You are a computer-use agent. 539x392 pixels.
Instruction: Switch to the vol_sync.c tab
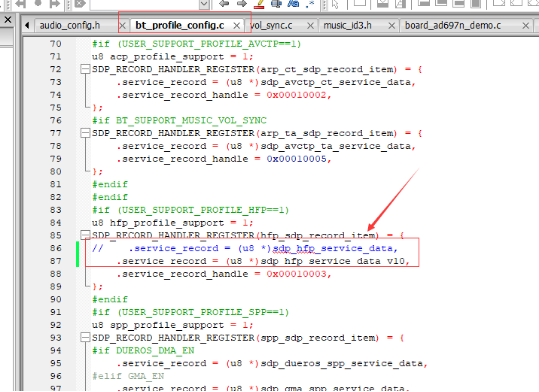[271, 25]
